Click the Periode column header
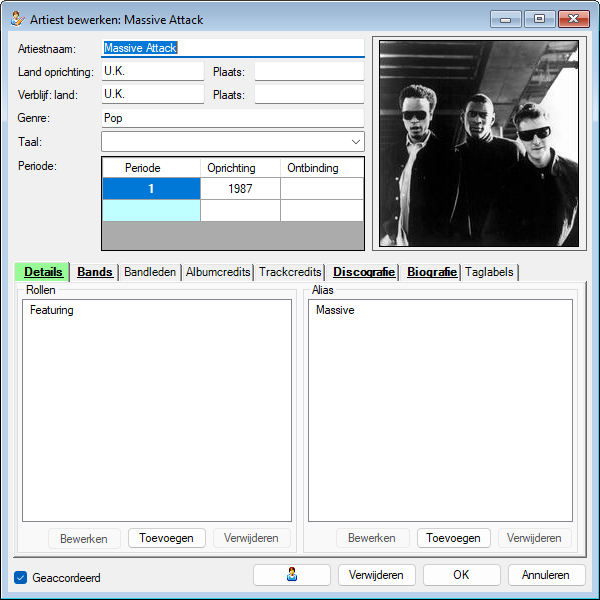 tap(151, 168)
